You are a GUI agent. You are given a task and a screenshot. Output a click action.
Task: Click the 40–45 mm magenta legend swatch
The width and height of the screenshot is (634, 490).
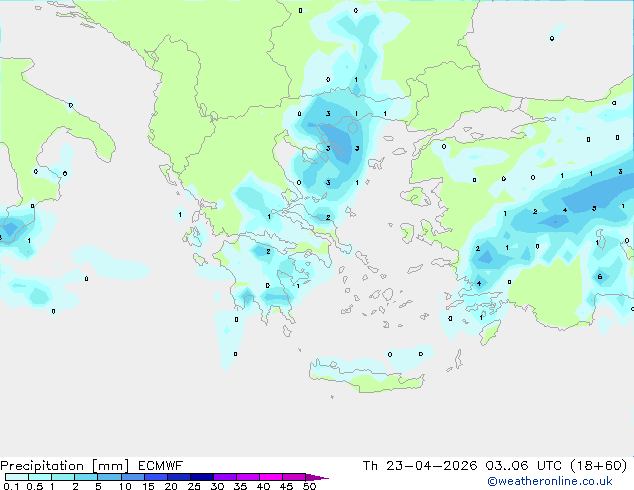click(x=271, y=477)
